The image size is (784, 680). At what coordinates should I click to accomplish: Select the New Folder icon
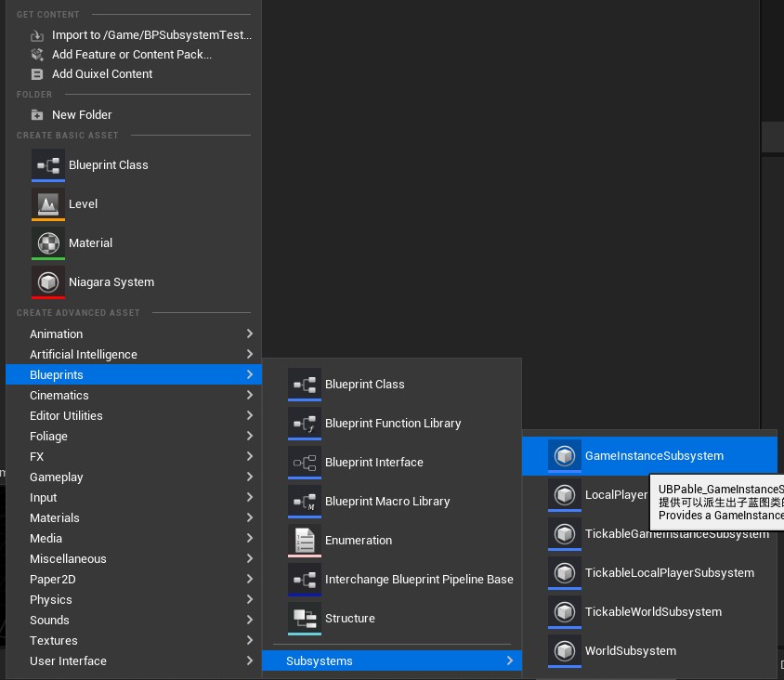[x=35, y=114]
